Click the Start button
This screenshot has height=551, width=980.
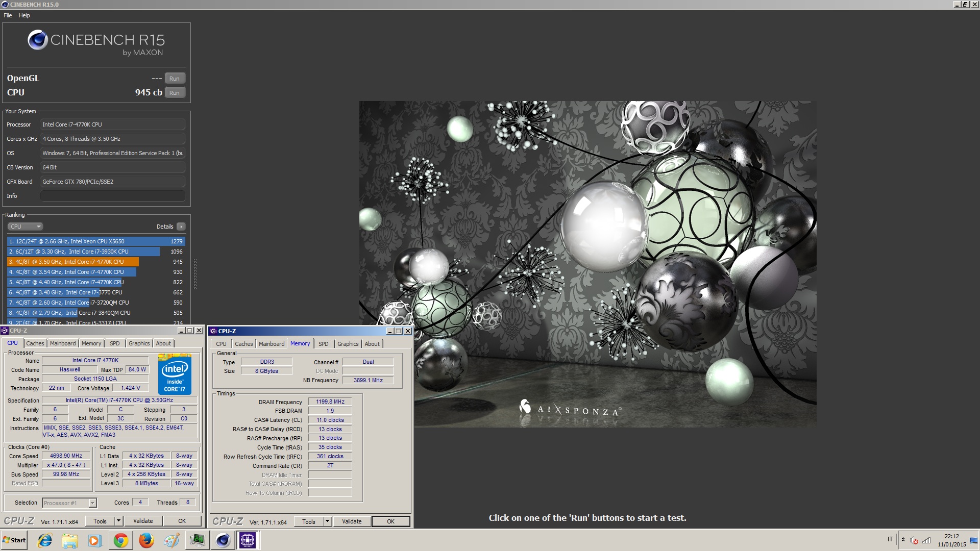(x=14, y=540)
